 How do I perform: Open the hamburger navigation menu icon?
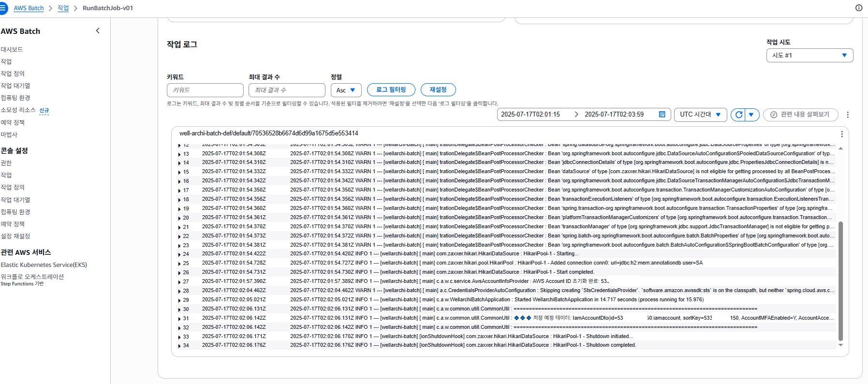(3, 8)
